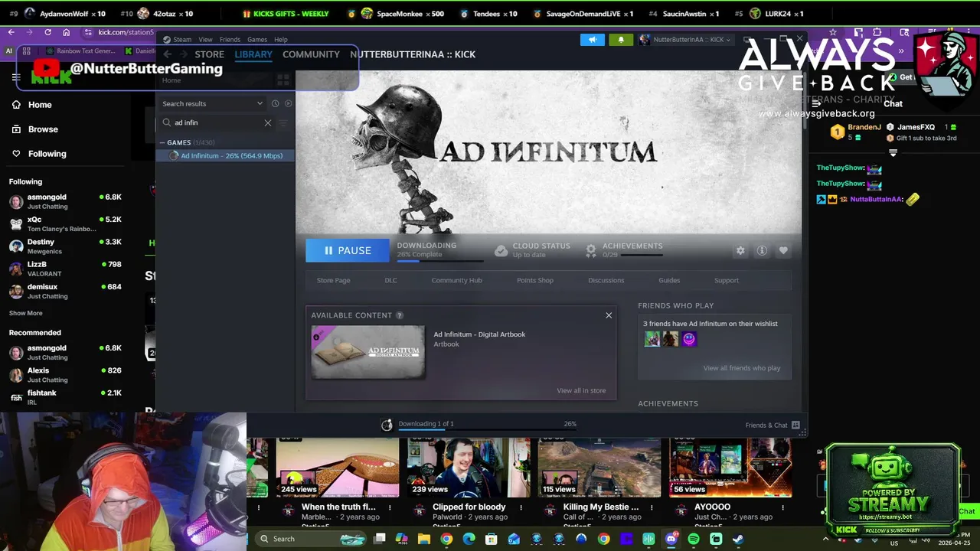Go to Home in Kick sidebar
980x551 pixels.
coord(40,105)
